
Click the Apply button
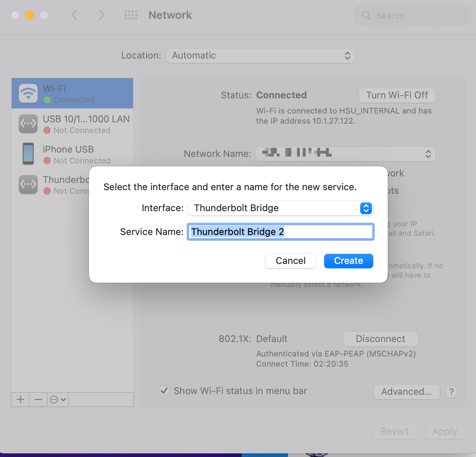coord(445,432)
